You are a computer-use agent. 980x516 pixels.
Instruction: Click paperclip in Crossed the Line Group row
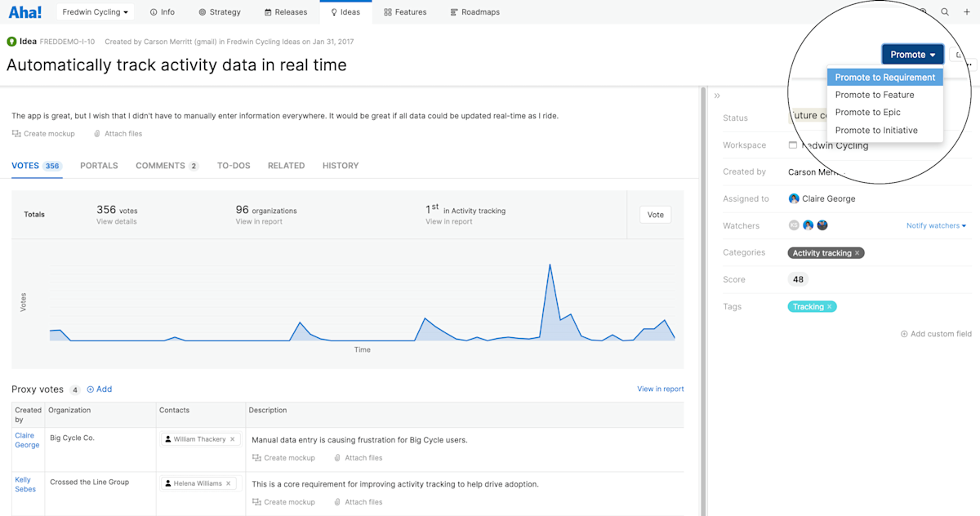[x=338, y=502]
